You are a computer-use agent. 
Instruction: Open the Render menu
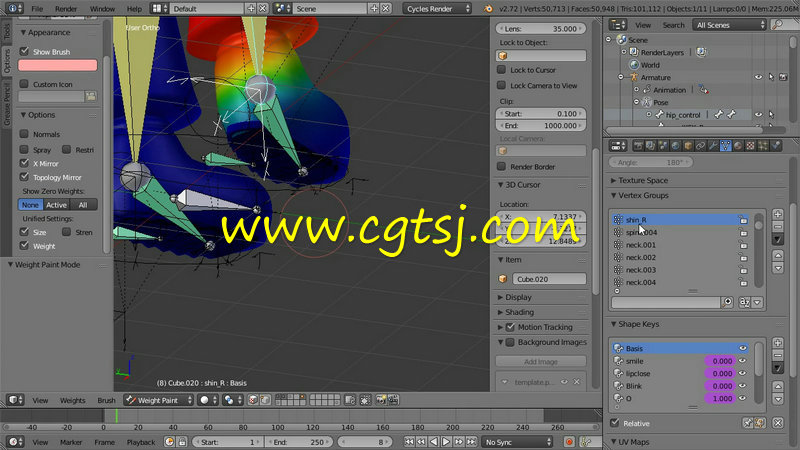[66, 9]
